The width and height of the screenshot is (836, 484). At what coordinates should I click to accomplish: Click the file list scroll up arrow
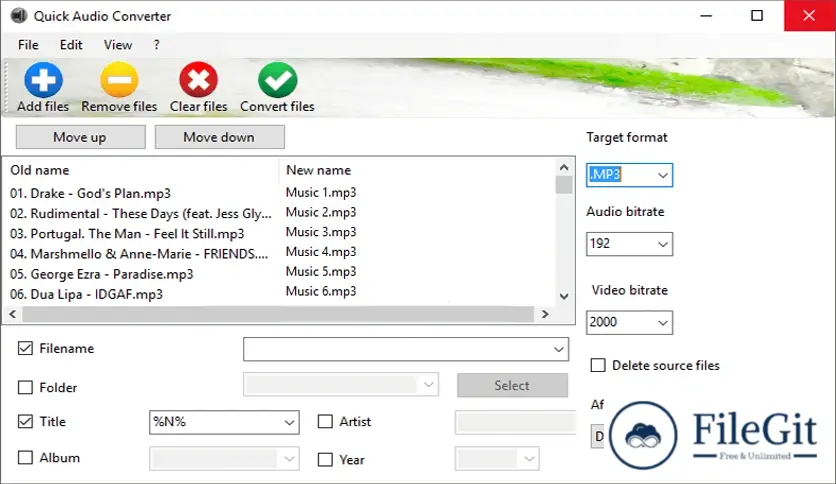(x=564, y=167)
